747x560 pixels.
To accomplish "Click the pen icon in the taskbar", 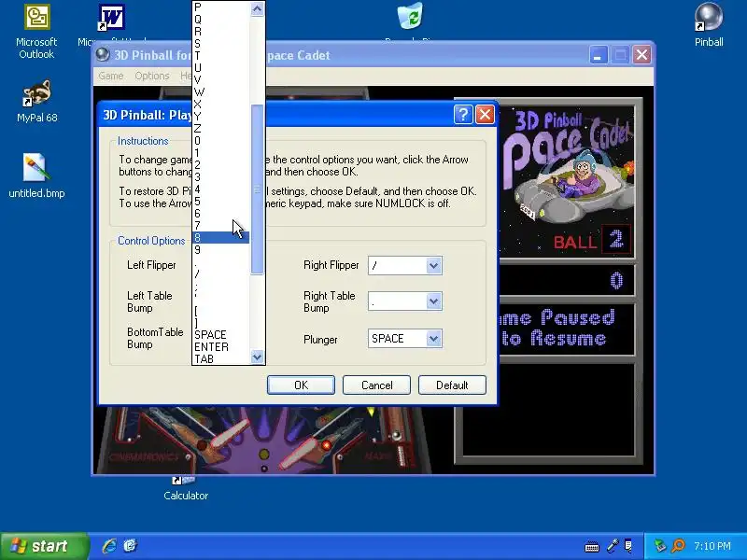I will 613,546.
